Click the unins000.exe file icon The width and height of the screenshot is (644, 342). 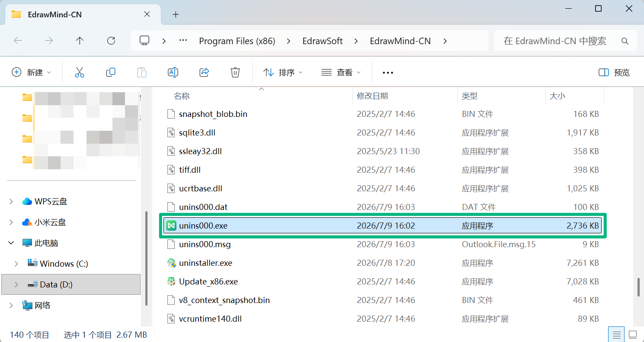pos(171,226)
